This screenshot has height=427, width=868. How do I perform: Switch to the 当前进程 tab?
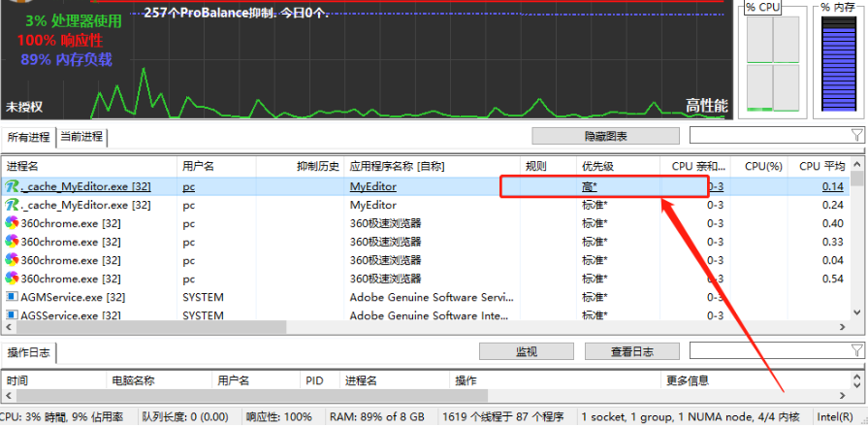(x=81, y=137)
